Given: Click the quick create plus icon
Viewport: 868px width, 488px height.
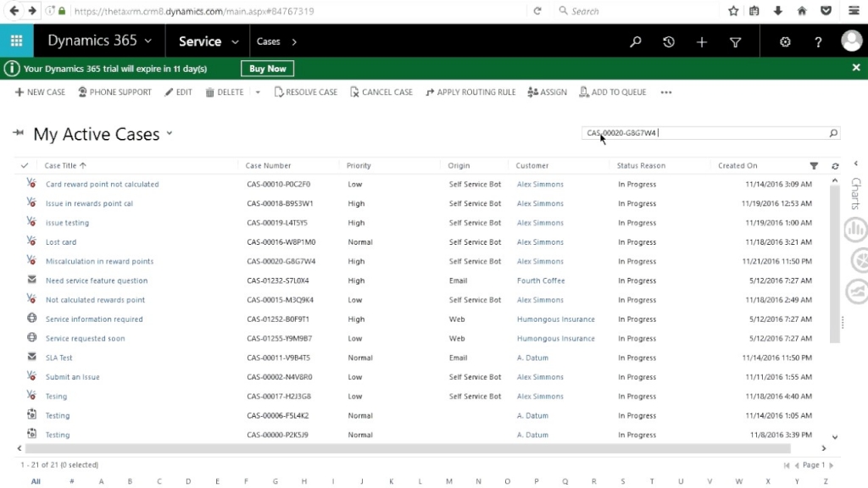Looking at the screenshot, I should (x=701, y=42).
